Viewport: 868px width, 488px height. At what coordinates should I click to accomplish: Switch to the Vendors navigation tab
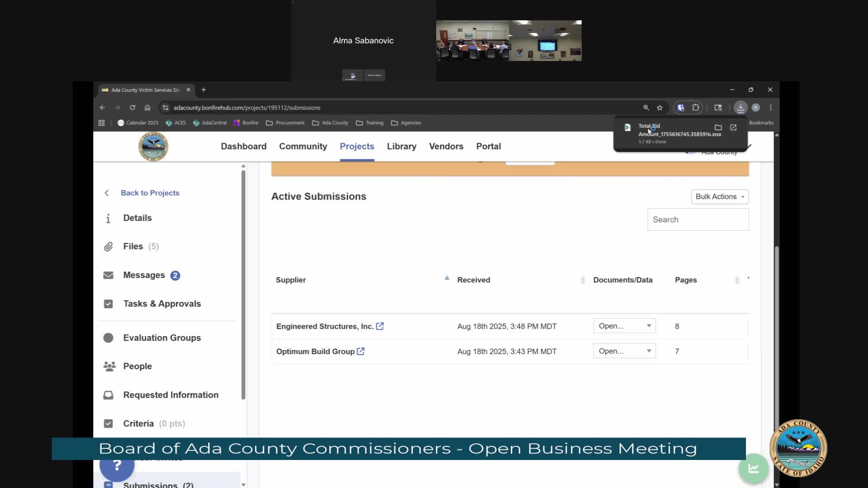446,146
